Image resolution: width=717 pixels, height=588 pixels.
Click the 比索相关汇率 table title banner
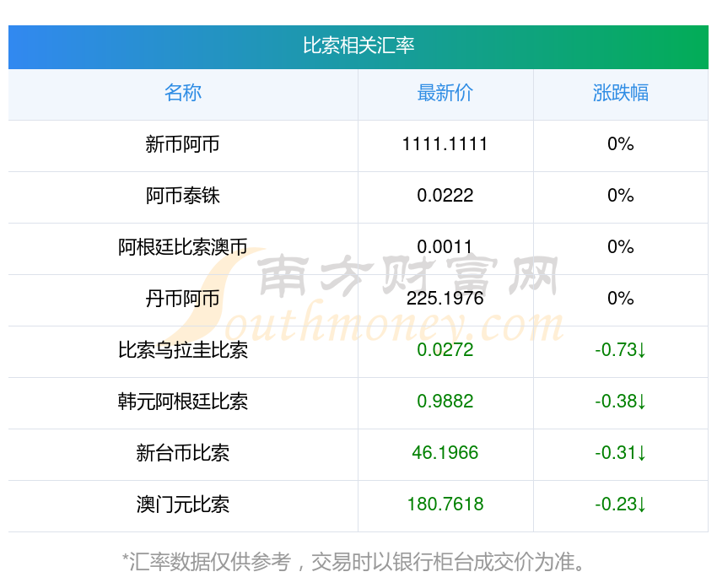[358, 46]
